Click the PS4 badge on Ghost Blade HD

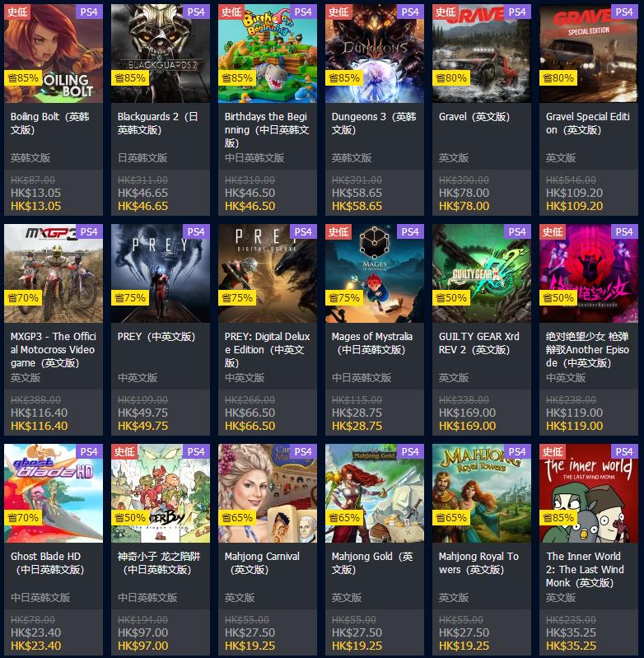coord(89,451)
